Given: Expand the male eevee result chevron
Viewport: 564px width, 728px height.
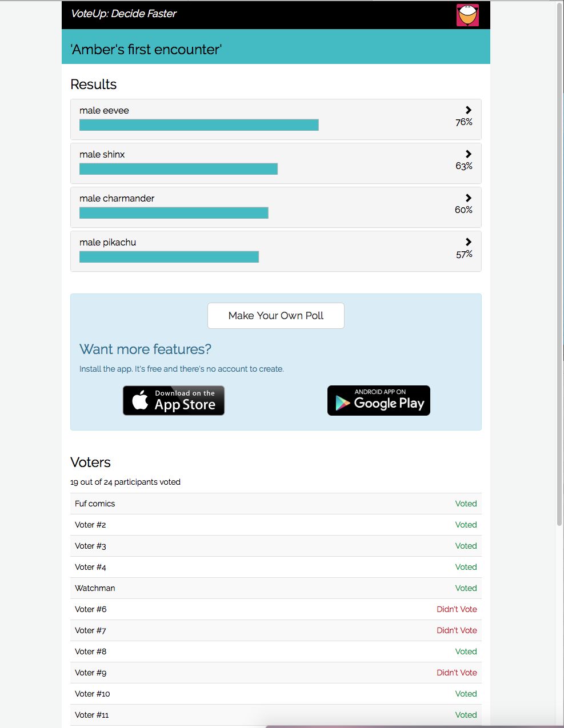Looking at the screenshot, I should click(469, 110).
